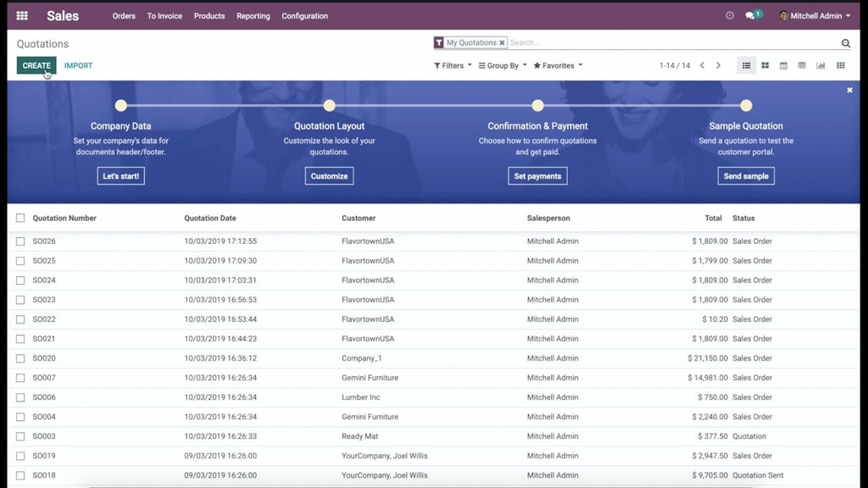The height and width of the screenshot is (488, 868).
Task: Click the Quotation Layout step dot
Action: (330, 105)
